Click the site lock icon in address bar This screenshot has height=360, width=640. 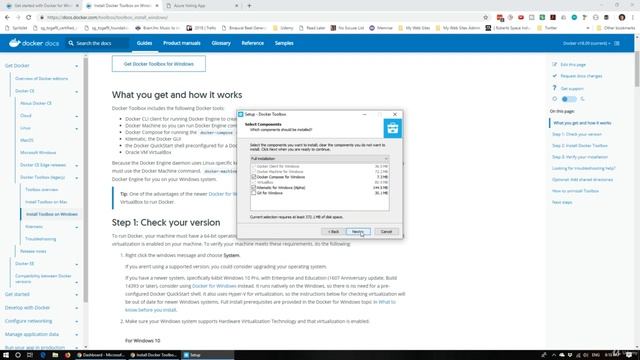click(x=42, y=18)
